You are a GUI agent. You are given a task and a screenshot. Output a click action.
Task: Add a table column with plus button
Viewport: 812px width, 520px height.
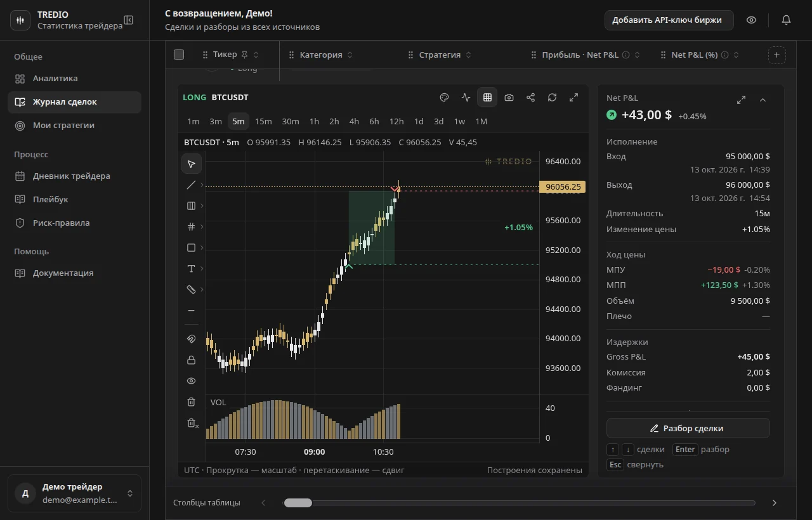776,55
